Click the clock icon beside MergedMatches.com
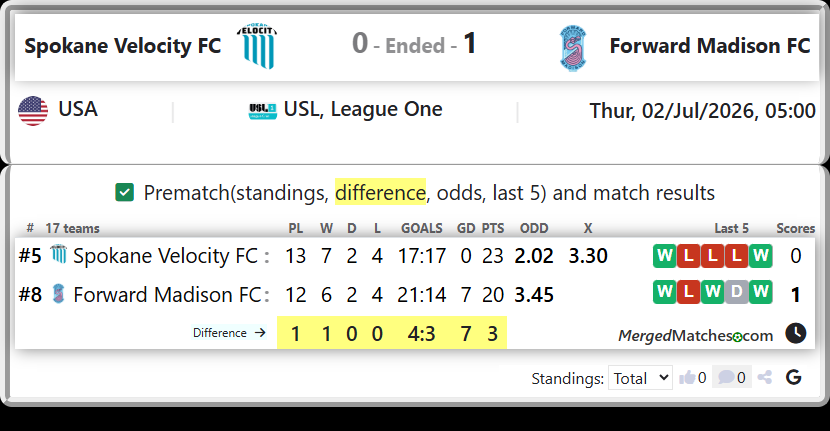 pyautogui.click(x=796, y=334)
